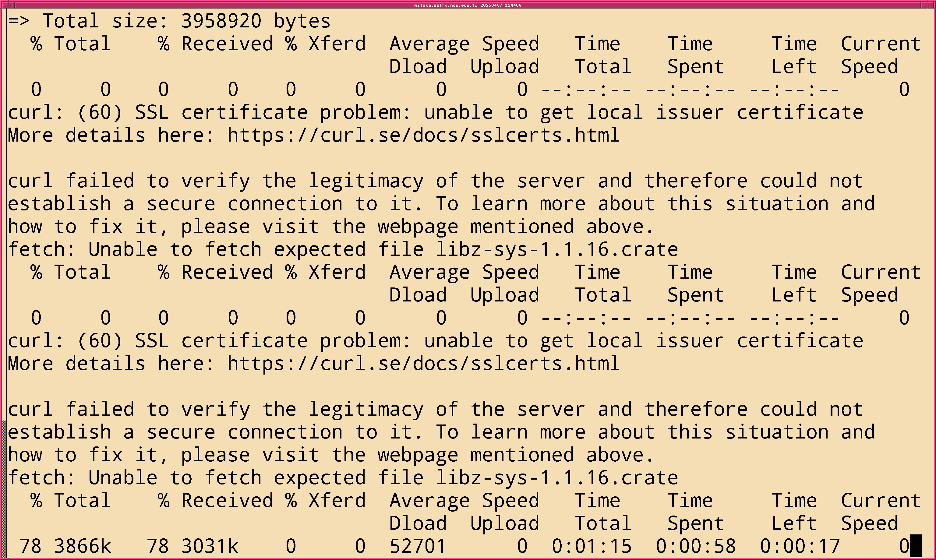936x560 pixels.
Task: Click the black terminal cursor block
Action: click(x=916, y=546)
